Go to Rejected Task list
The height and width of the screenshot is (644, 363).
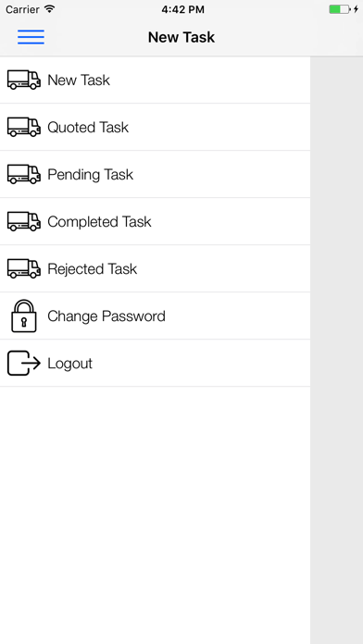(155, 268)
